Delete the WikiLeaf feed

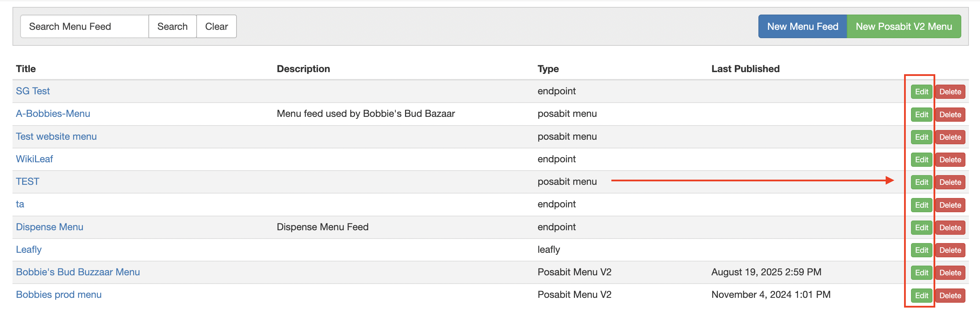tap(950, 160)
